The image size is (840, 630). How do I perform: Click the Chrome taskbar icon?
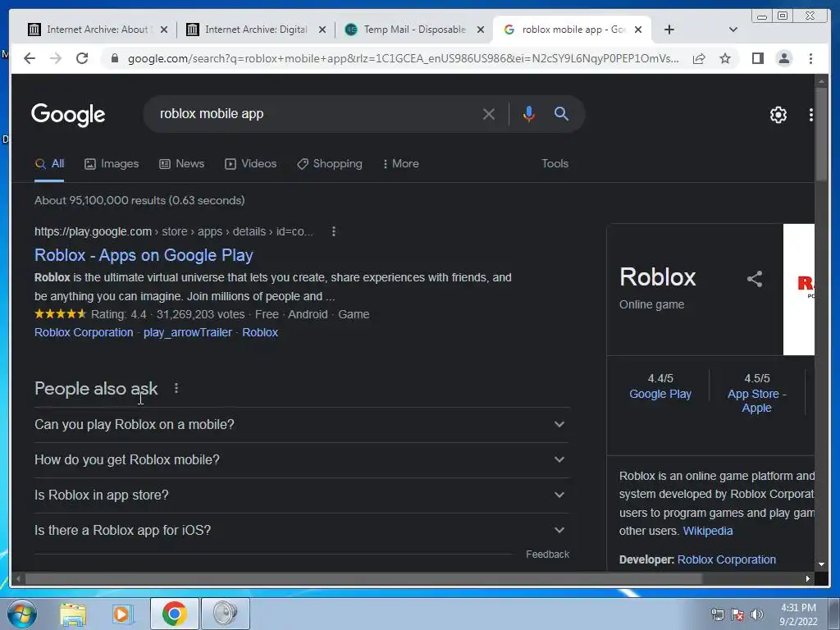tap(174, 614)
